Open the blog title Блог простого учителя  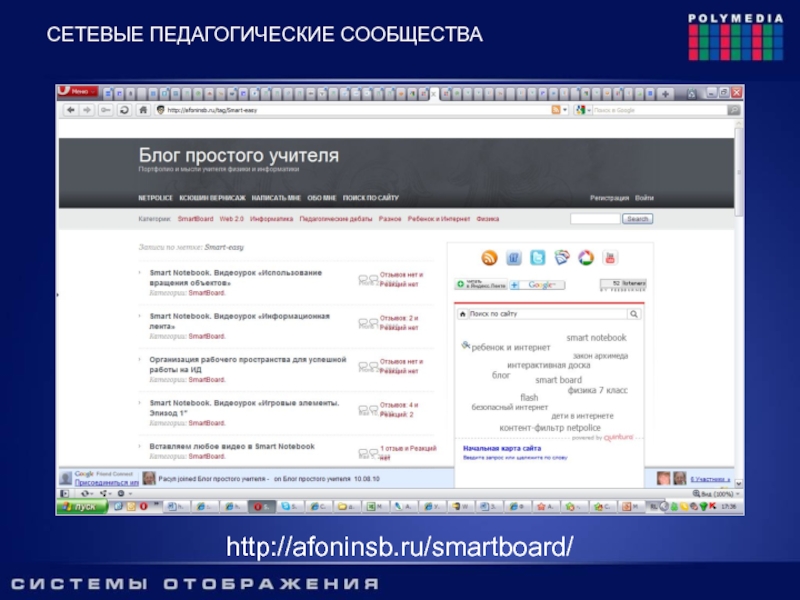[239, 155]
